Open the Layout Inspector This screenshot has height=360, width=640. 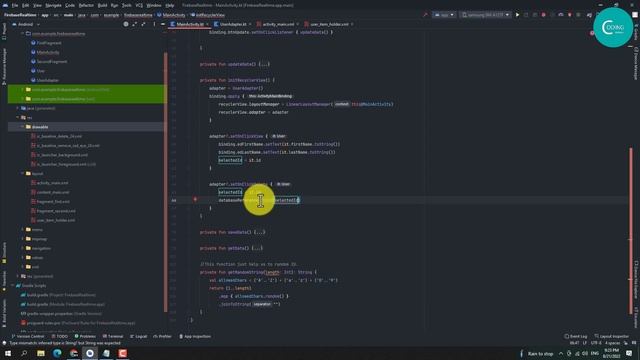point(611,336)
